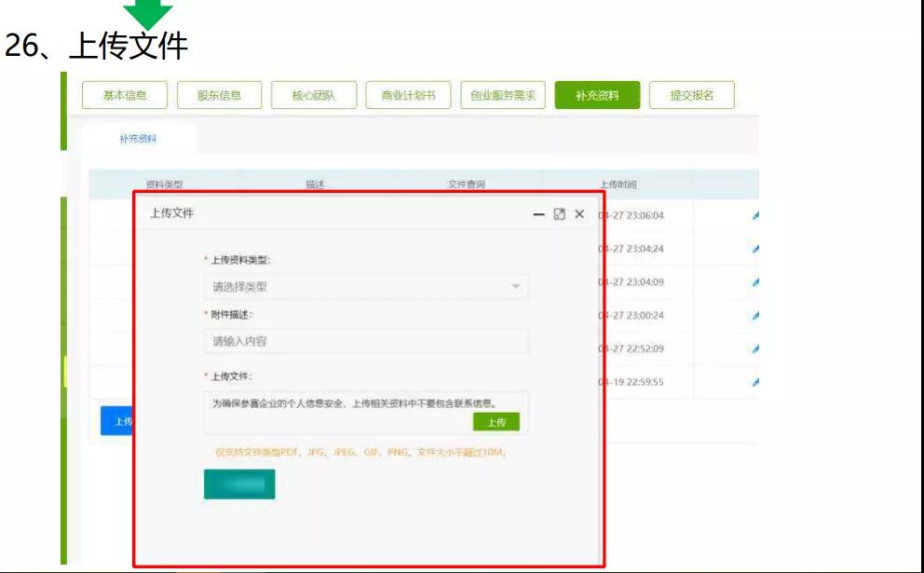Click the edit pencil in the 23:04:24 row
Viewport: 924px width, 573px height.
755,250
